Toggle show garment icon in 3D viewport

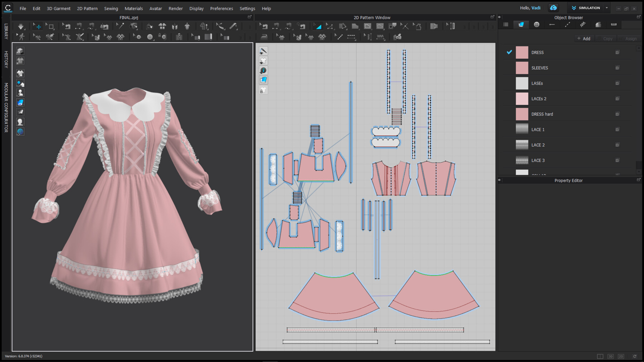pyautogui.click(x=20, y=73)
